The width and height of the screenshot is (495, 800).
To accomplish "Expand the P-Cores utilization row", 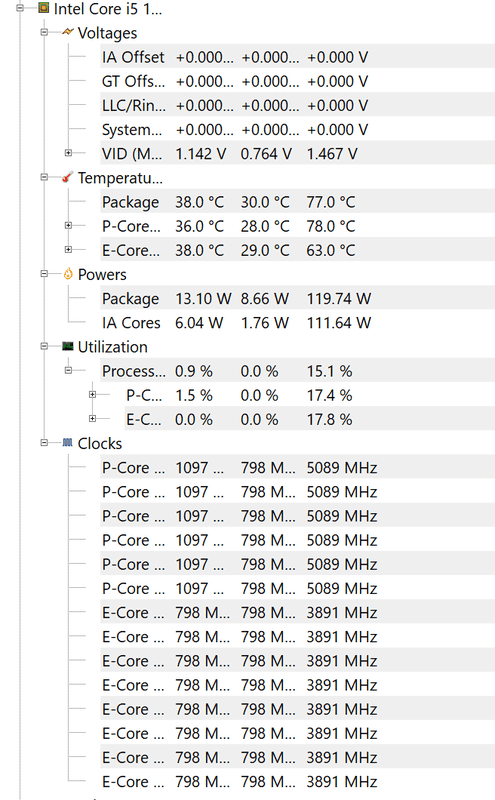I will (x=92, y=394).
